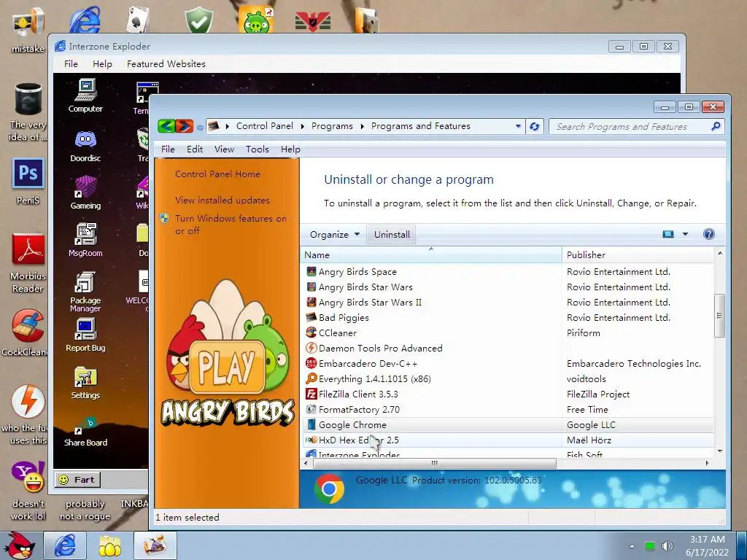Click the Programs breadcrumb segment
The width and height of the screenshot is (747, 560).
pyautogui.click(x=332, y=126)
